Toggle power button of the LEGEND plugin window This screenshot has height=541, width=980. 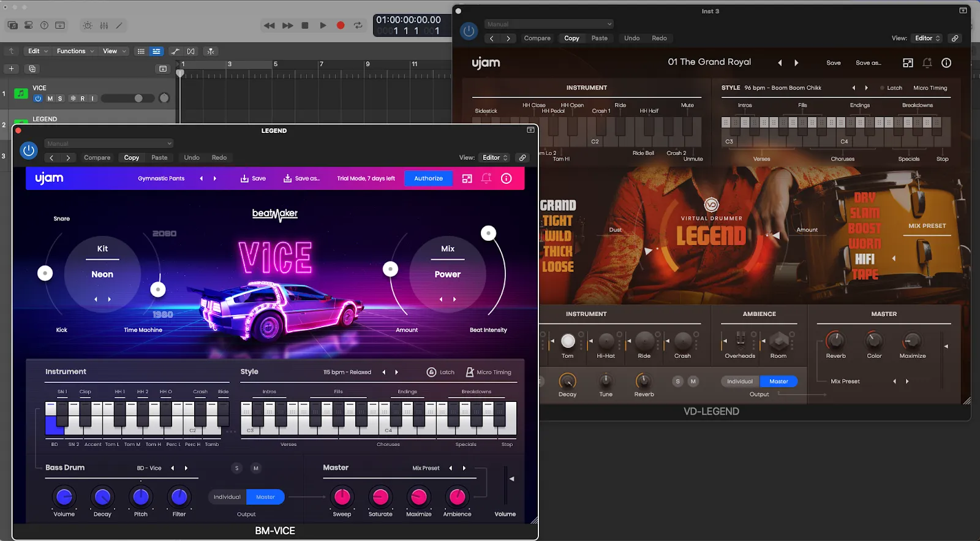tap(29, 150)
